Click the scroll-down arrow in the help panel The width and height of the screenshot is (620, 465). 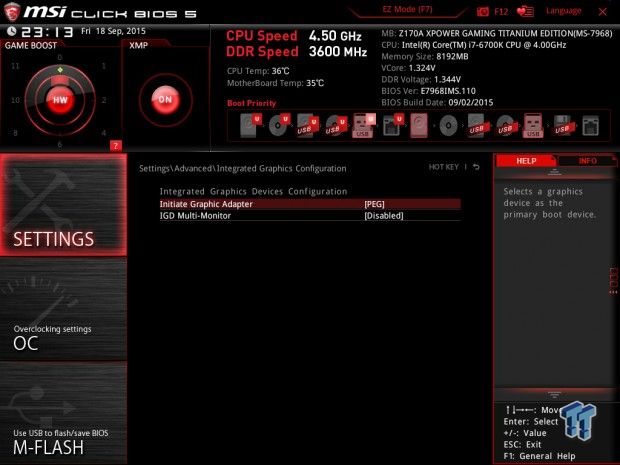(554, 395)
